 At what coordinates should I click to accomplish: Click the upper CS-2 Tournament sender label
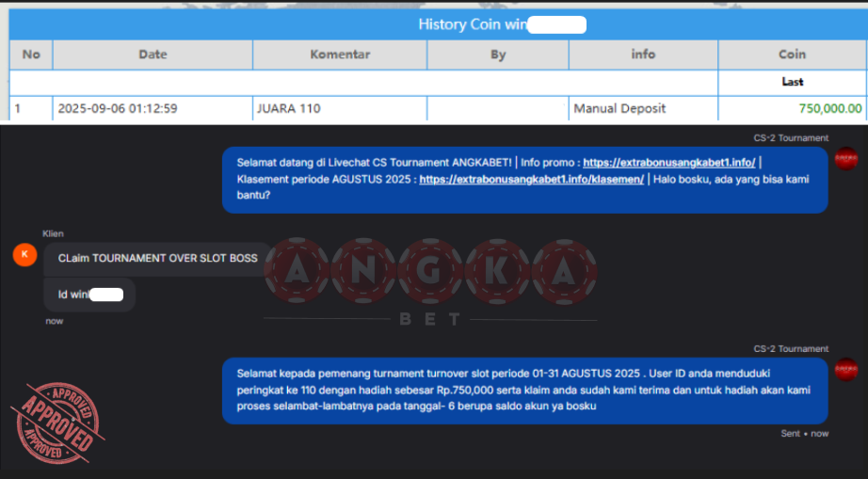(x=791, y=138)
